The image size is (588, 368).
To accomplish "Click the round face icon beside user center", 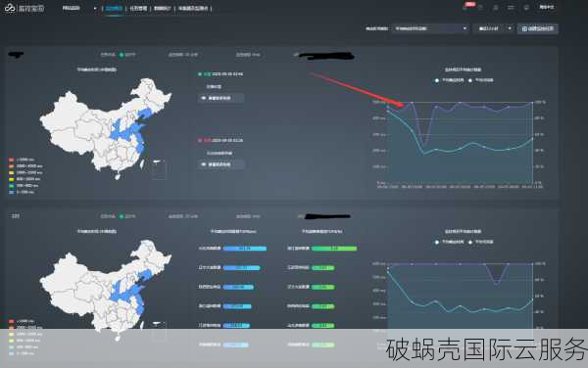I will point(526,8).
